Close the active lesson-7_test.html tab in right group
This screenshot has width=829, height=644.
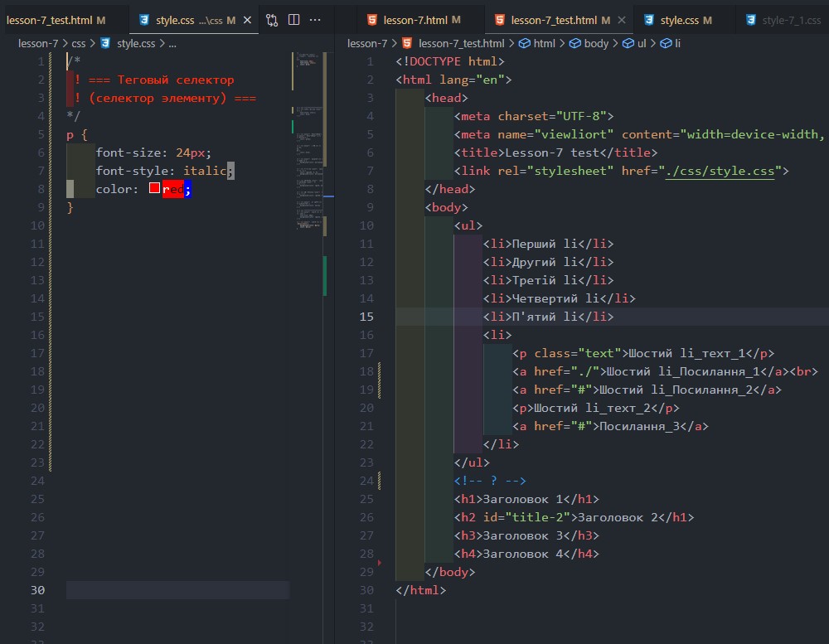(x=622, y=20)
